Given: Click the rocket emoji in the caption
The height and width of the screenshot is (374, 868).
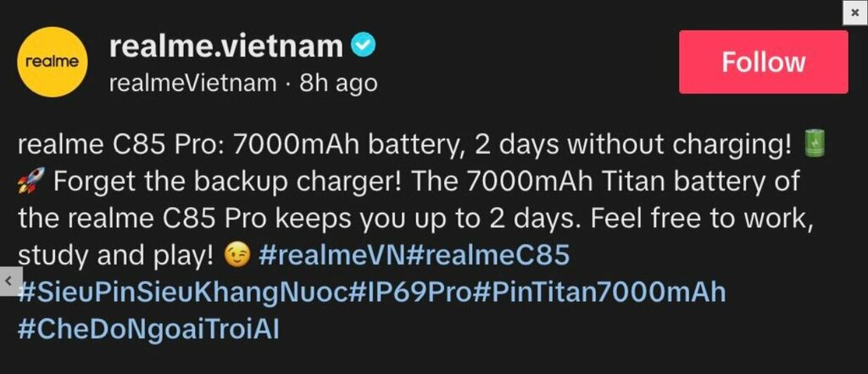Looking at the screenshot, I should (x=28, y=183).
